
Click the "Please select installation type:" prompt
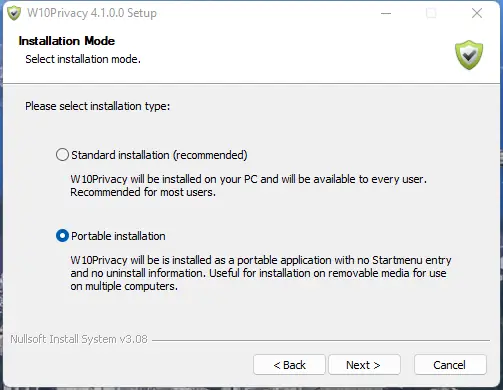click(x=98, y=106)
